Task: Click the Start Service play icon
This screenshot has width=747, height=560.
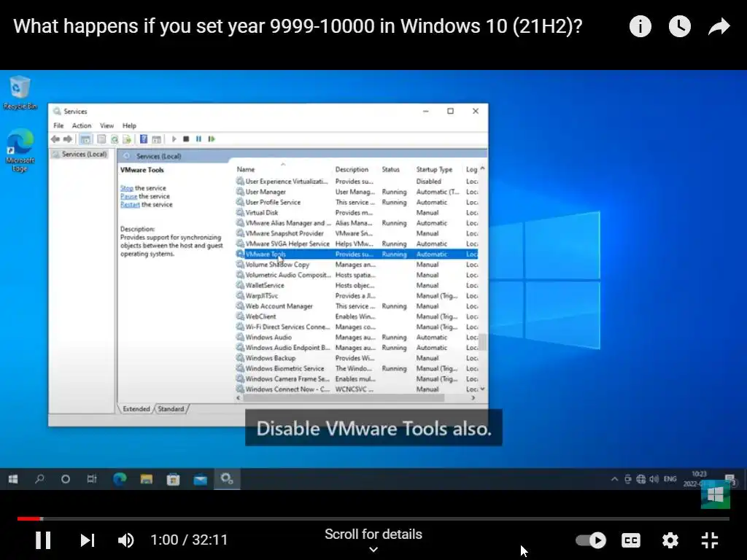Action: [x=174, y=139]
